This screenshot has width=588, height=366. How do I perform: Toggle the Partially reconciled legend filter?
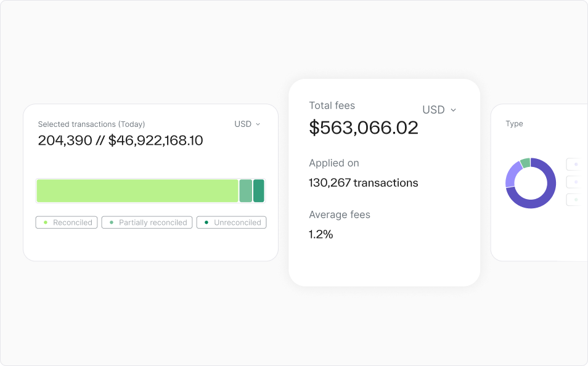click(147, 222)
